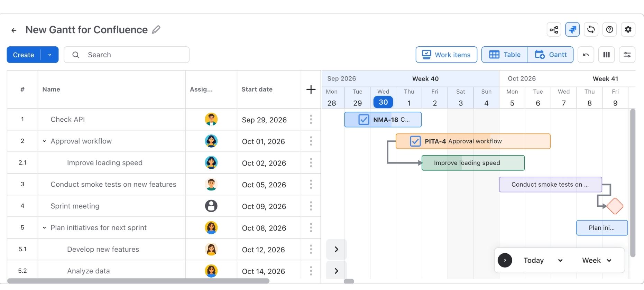644x290 pixels.
Task: Toggle the highlighted Jira sync icon
Action: pyautogui.click(x=572, y=30)
